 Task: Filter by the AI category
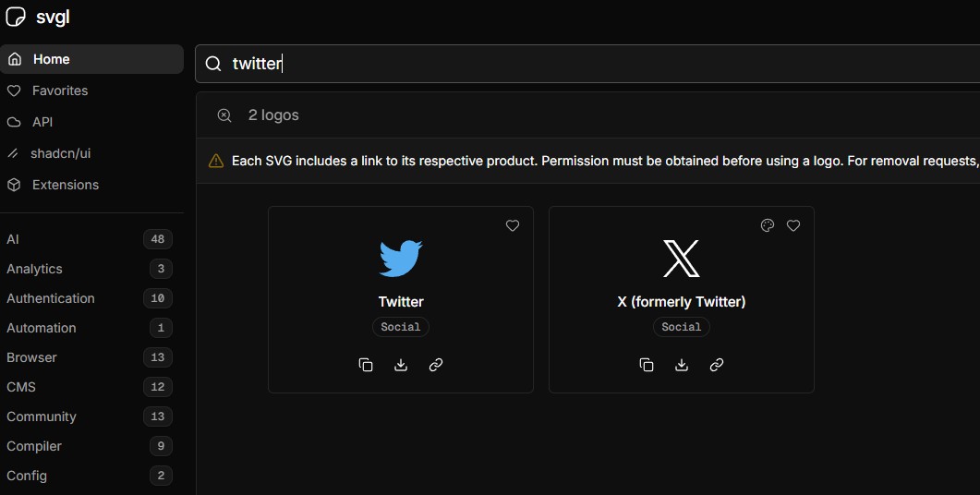13,239
